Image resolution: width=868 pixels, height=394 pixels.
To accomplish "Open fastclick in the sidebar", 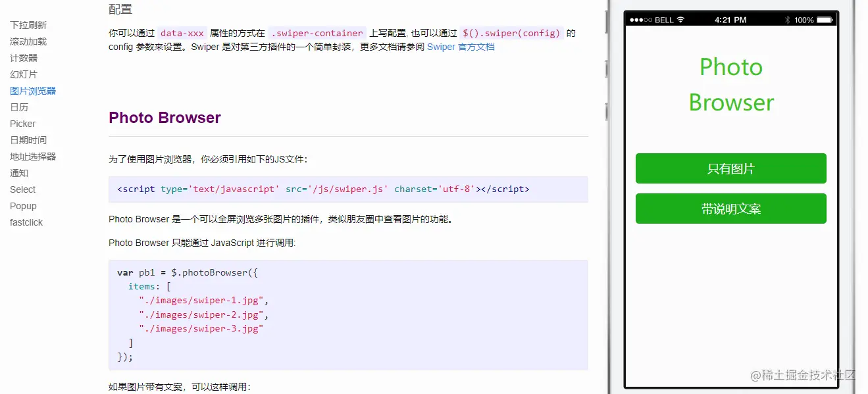I will pyautogui.click(x=26, y=222).
